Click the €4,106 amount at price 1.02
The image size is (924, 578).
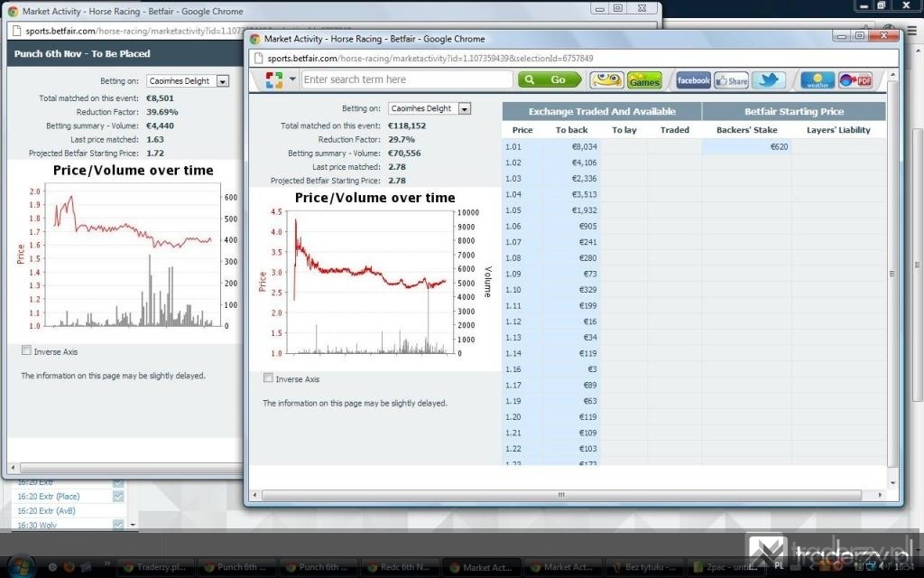click(584, 163)
